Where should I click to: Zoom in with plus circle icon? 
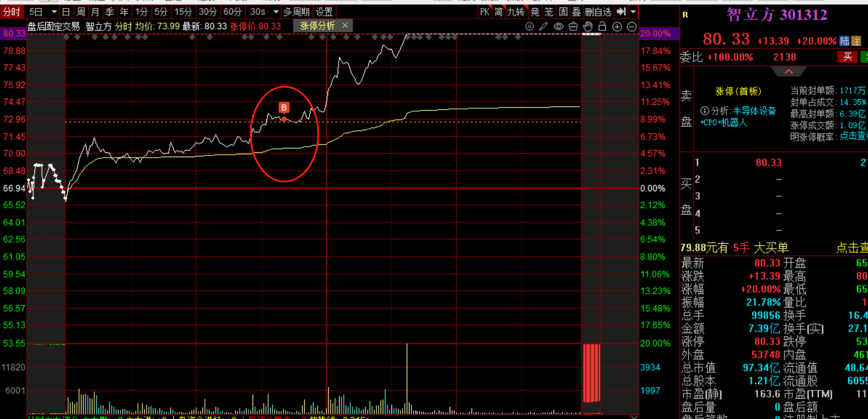click(x=617, y=26)
